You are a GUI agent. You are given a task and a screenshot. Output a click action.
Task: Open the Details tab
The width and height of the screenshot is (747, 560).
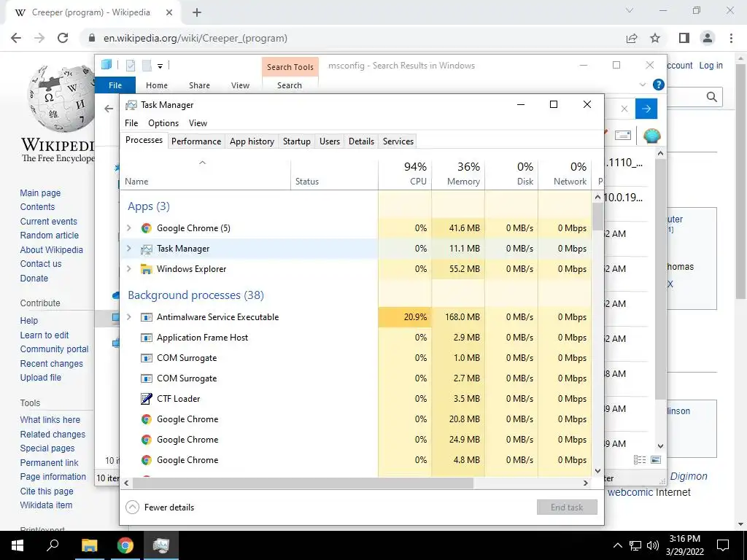click(361, 141)
